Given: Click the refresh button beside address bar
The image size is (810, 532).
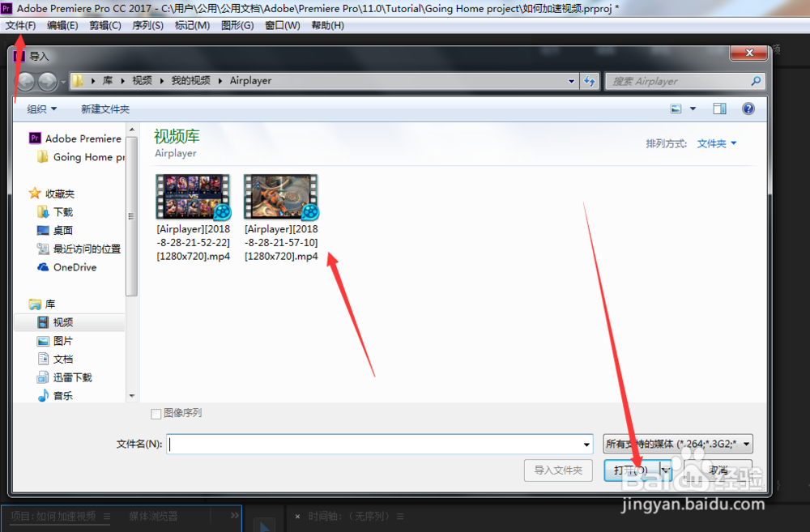Looking at the screenshot, I should point(590,81).
